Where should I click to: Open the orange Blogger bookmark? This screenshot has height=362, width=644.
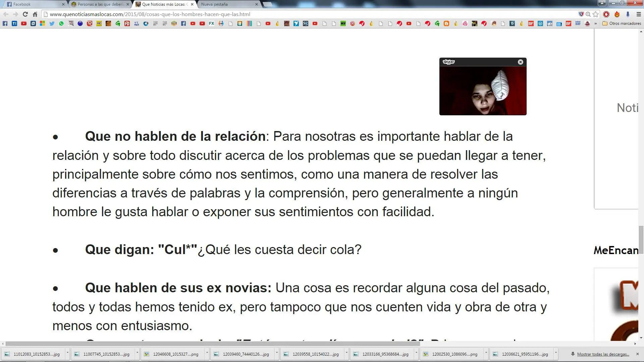[446, 23]
